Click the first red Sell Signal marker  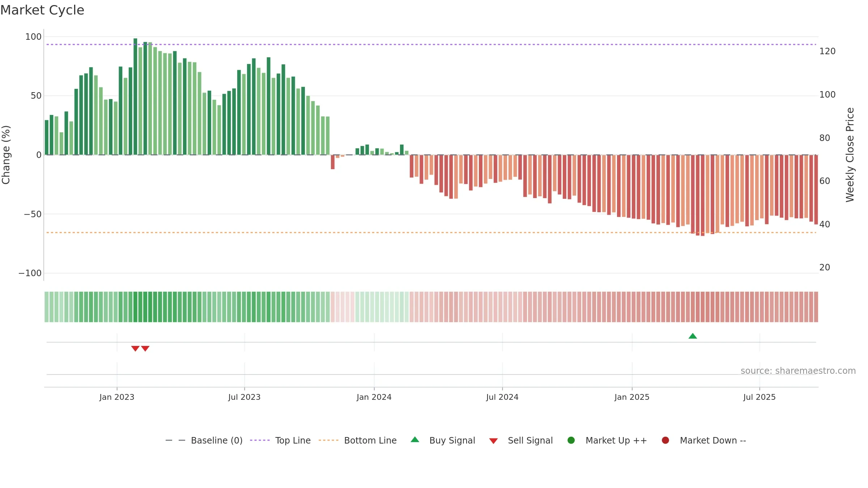pos(135,348)
